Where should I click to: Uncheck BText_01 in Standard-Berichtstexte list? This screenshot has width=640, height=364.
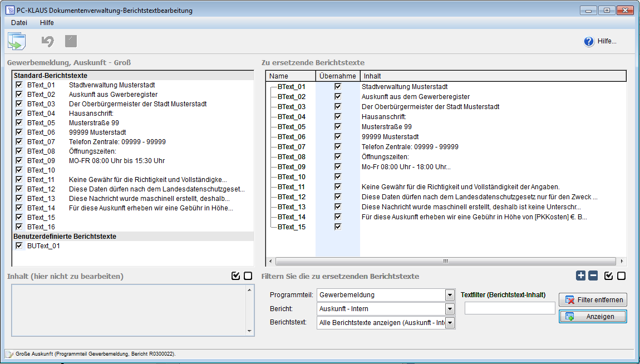[19, 85]
